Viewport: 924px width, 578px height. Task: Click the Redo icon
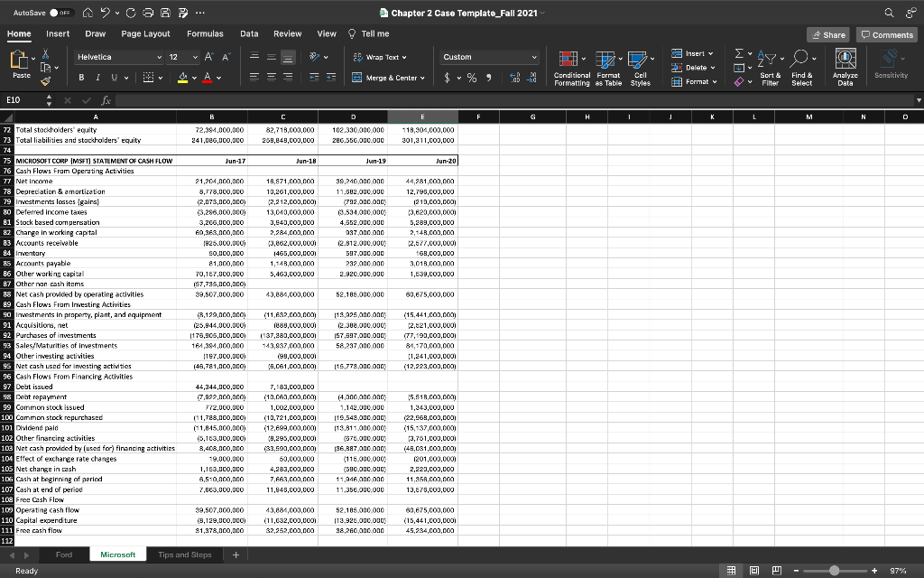tap(131, 13)
